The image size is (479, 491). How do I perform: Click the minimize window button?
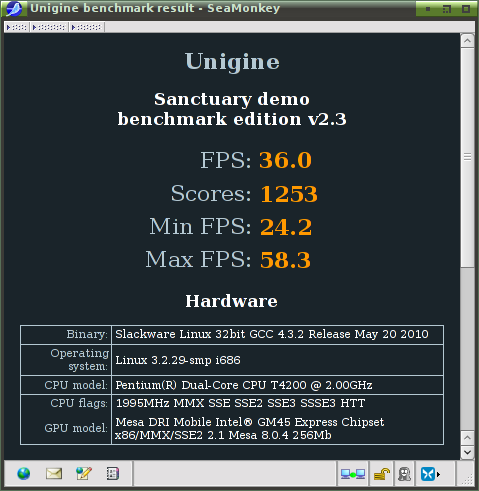(428, 9)
